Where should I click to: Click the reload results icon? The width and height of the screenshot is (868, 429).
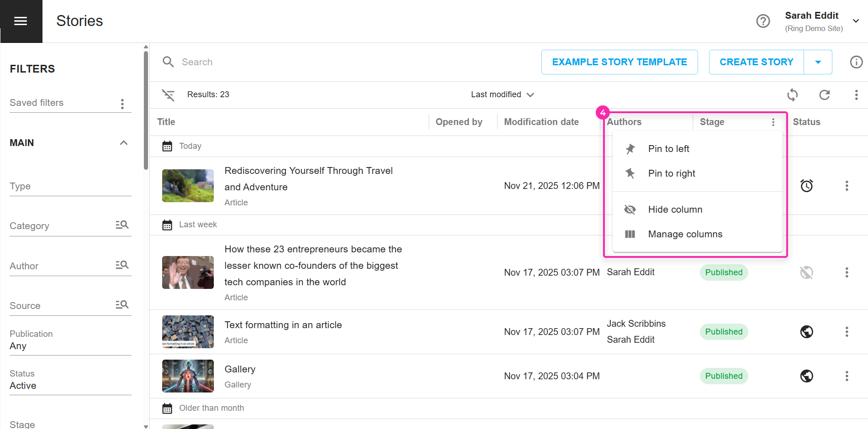pyautogui.click(x=824, y=95)
